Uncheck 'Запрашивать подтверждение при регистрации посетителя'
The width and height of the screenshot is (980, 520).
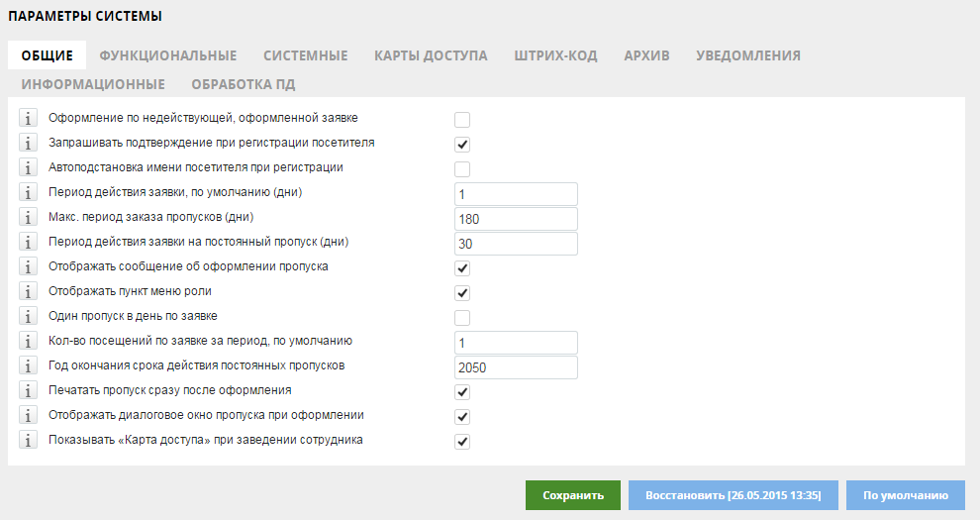[x=462, y=145]
